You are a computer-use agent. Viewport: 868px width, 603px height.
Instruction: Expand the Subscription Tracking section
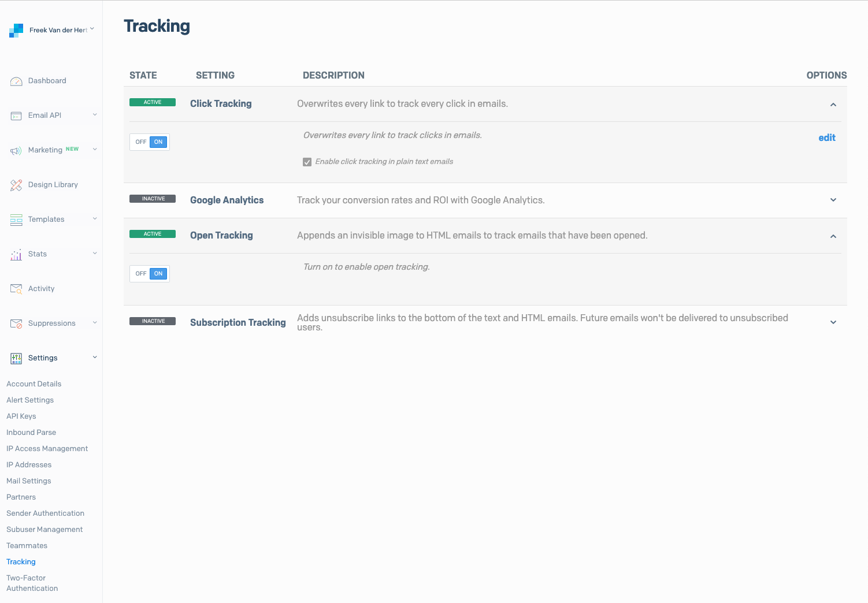[x=833, y=322]
